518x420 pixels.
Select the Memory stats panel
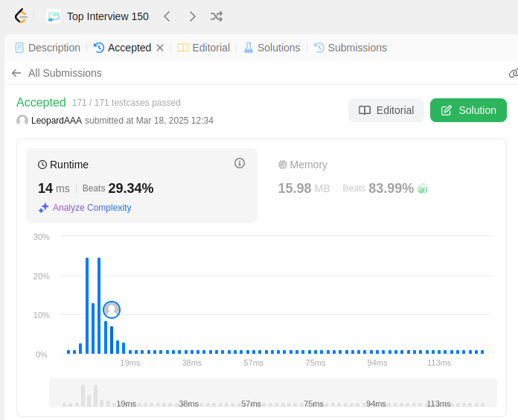pos(382,185)
